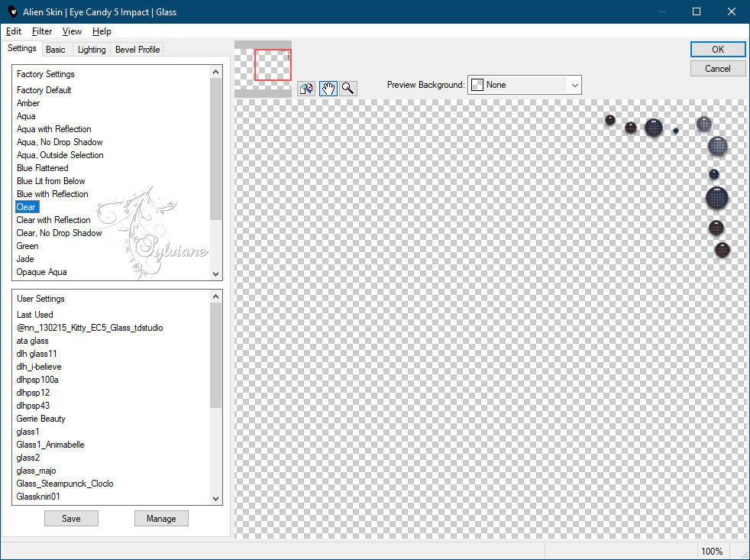Select the glass1 user setting
The height and width of the screenshot is (560, 750).
coord(27,431)
